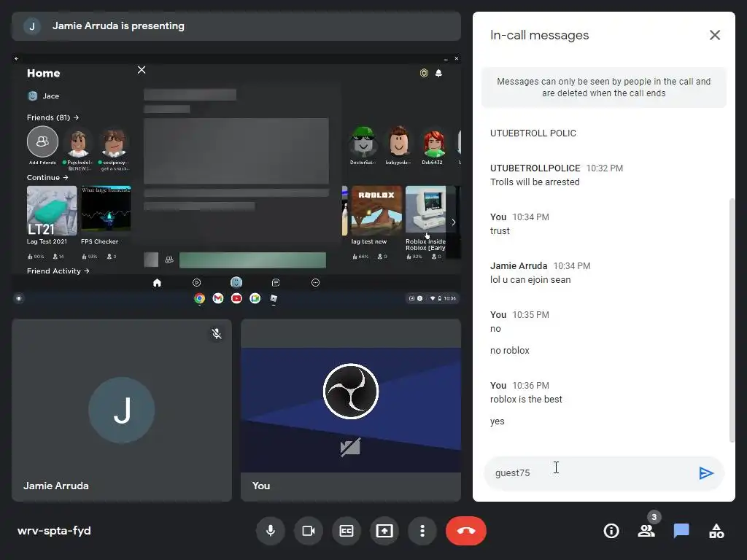Image resolution: width=747 pixels, height=560 pixels.
Task: Open Roblox notifications bell
Action: (x=438, y=73)
